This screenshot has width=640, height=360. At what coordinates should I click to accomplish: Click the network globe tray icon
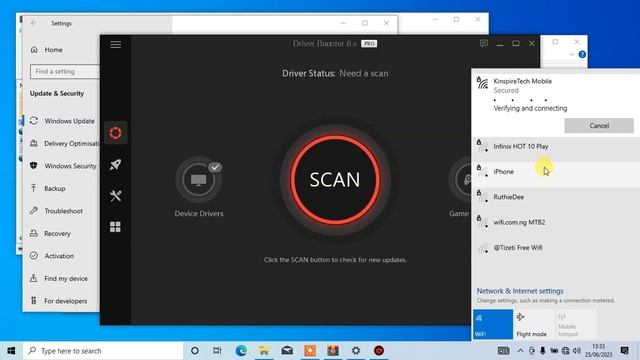[x=565, y=351]
